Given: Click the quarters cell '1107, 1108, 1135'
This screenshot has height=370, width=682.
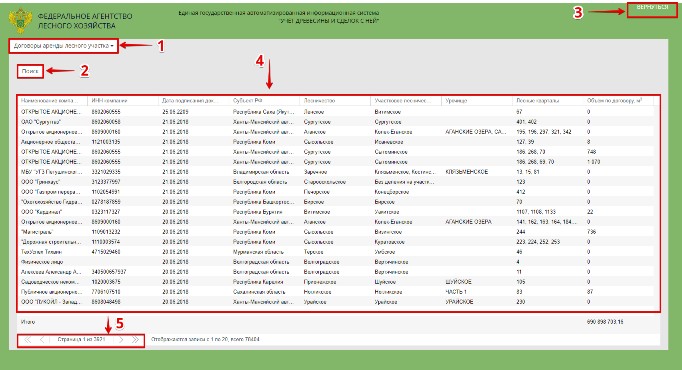Looking at the screenshot, I should point(536,212).
